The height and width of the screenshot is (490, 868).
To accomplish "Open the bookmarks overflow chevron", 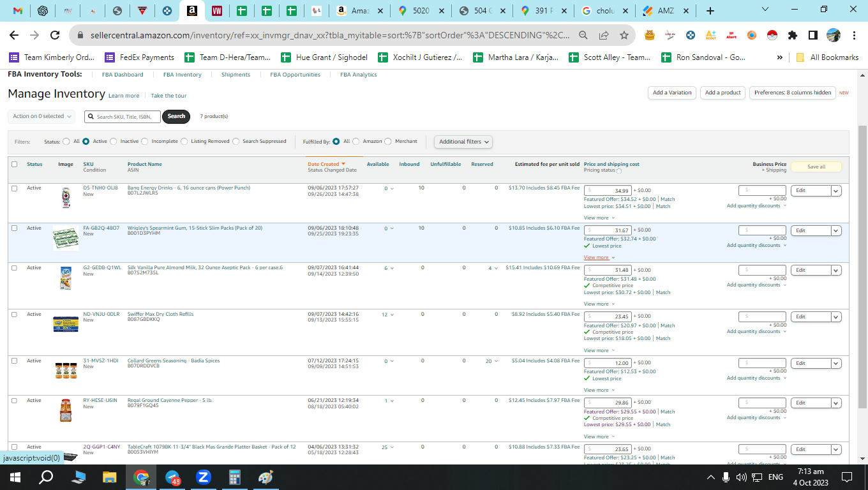I will pos(780,57).
